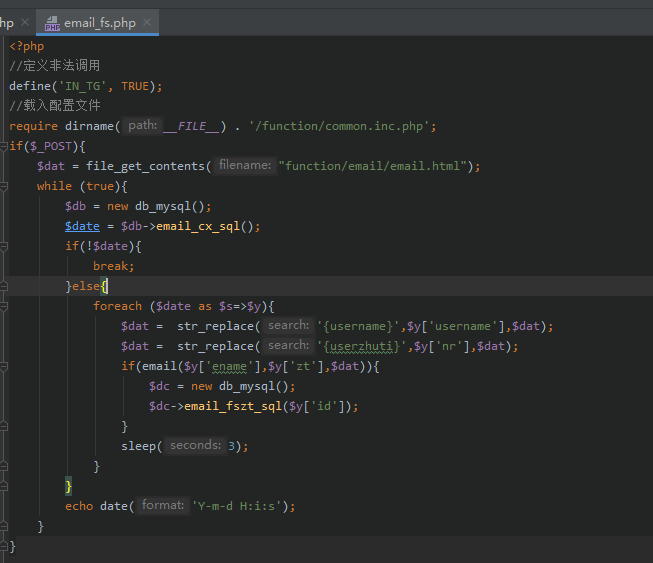This screenshot has height=563, width=653.
Task: Click the underlined $date variable
Action: click(82, 226)
